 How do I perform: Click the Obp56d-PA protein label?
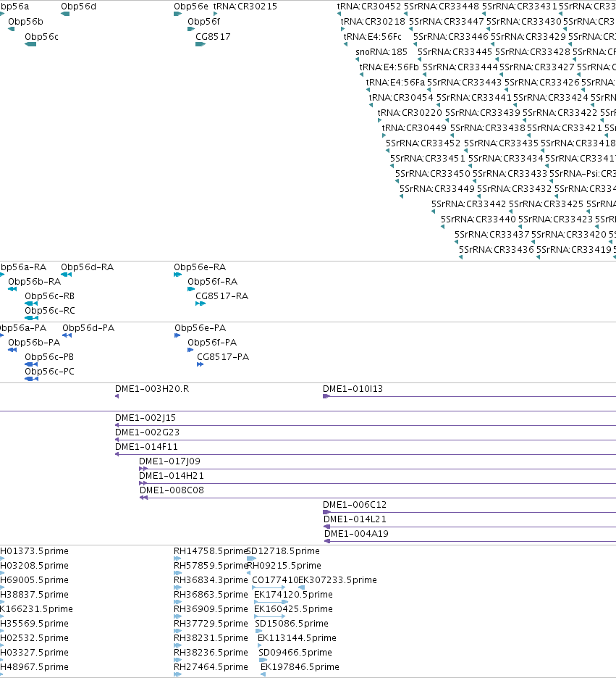(88, 328)
